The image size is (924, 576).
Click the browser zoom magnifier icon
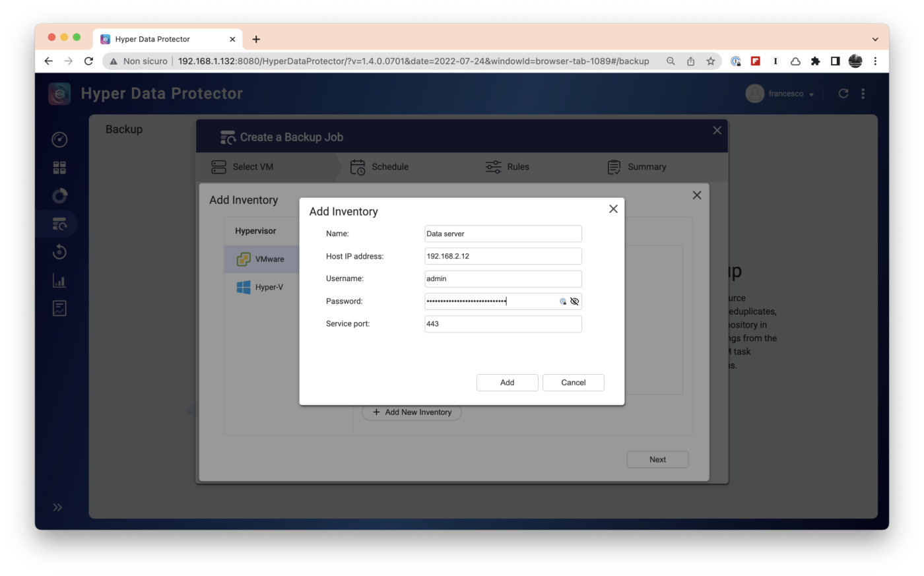pos(671,61)
